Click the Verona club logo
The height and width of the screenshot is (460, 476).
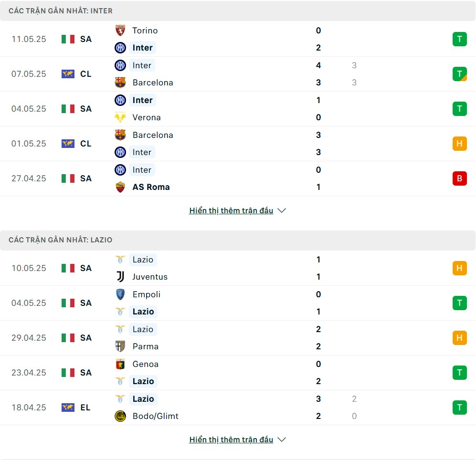pyautogui.click(x=120, y=117)
